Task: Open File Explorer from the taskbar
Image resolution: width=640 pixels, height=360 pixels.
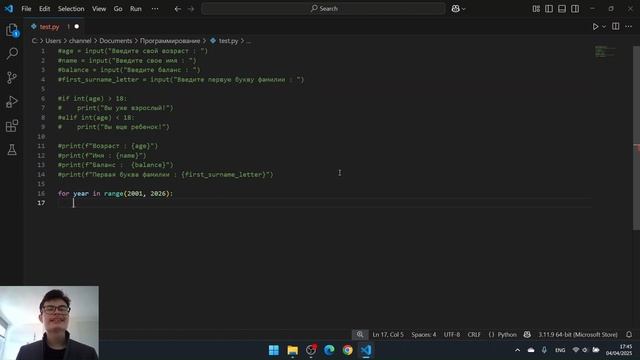Action: click(x=292, y=350)
